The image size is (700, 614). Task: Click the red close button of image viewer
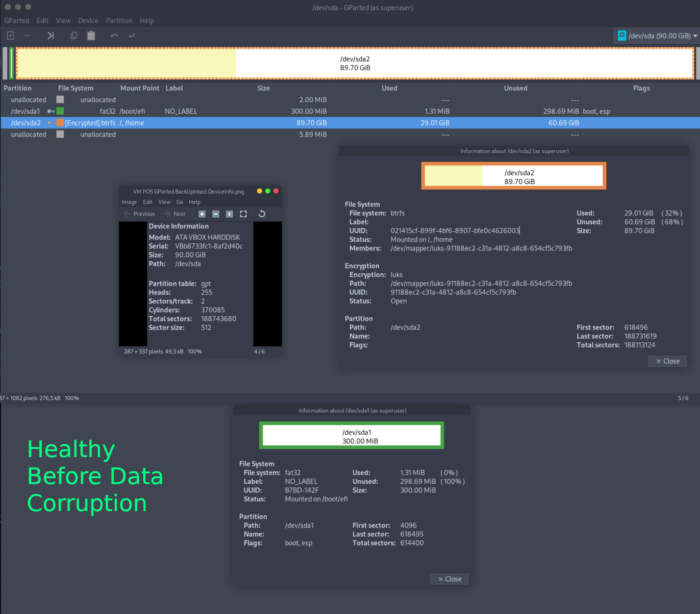click(276, 191)
